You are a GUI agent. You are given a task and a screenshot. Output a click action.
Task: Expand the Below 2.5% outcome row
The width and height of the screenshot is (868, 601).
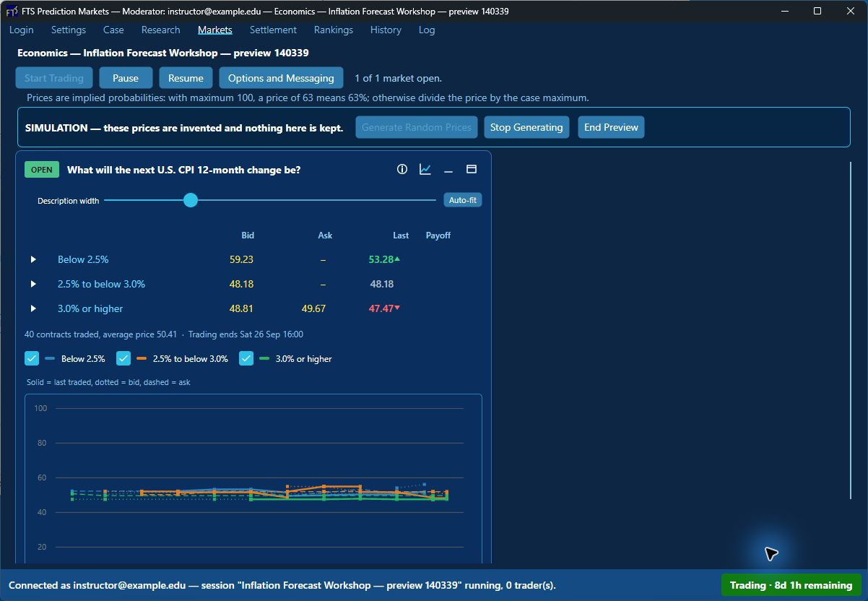tap(33, 259)
